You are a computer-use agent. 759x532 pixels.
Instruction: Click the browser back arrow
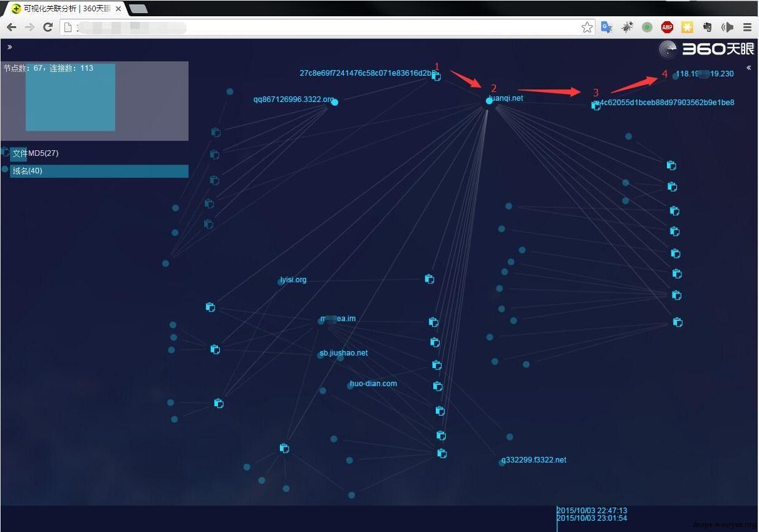[x=11, y=28]
